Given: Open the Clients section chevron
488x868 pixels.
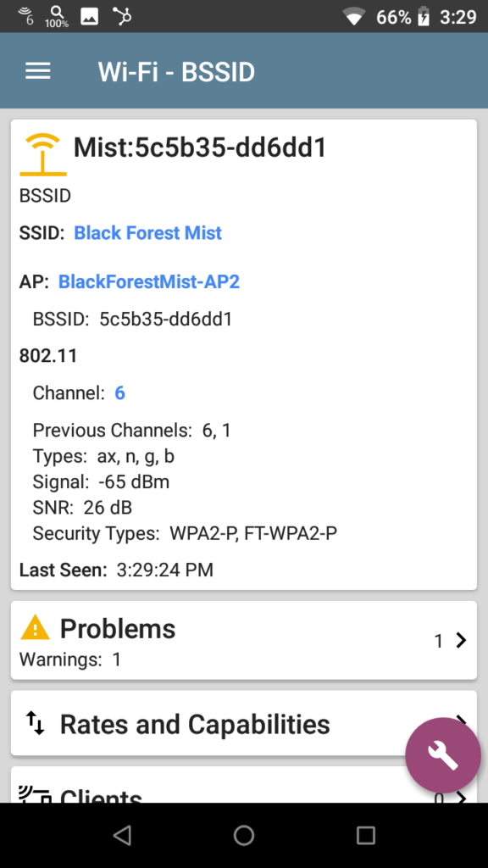Looking at the screenshot, I should click(461, 797).
